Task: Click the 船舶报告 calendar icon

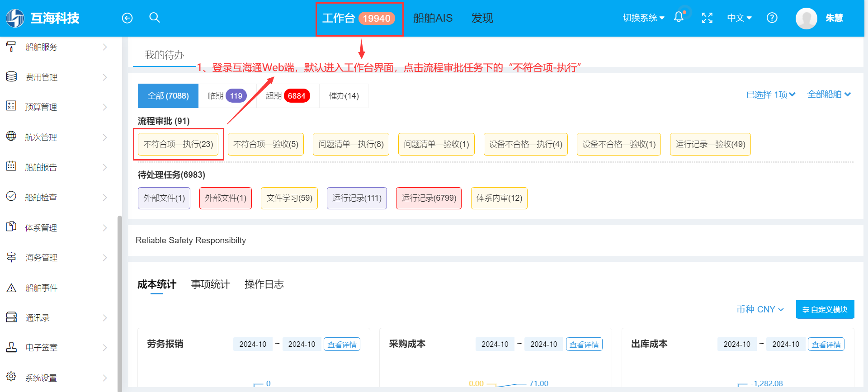Action: tap(11, 166)
